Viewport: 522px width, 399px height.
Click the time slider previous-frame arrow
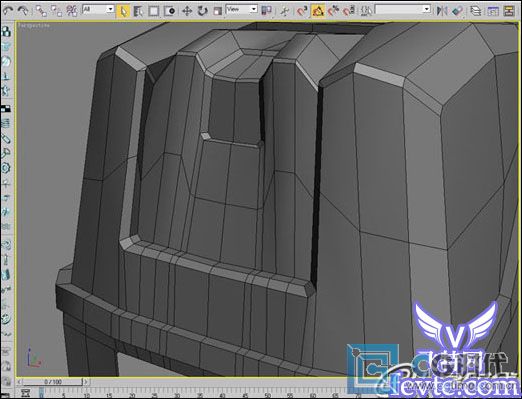(x=20, y=382)
